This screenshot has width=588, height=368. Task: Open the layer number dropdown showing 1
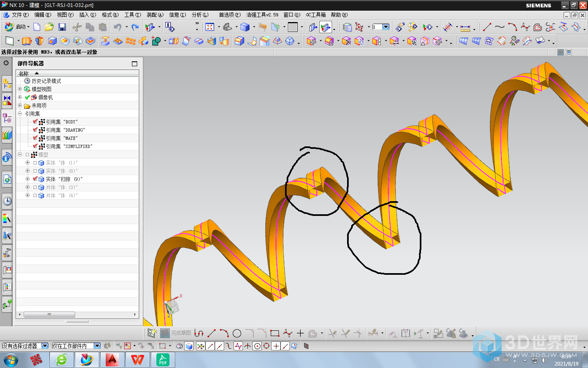coord(386,27)
